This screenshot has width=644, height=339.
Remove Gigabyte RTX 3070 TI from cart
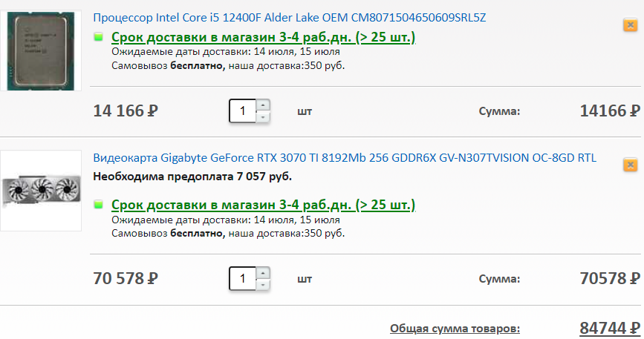click(629, 164)
